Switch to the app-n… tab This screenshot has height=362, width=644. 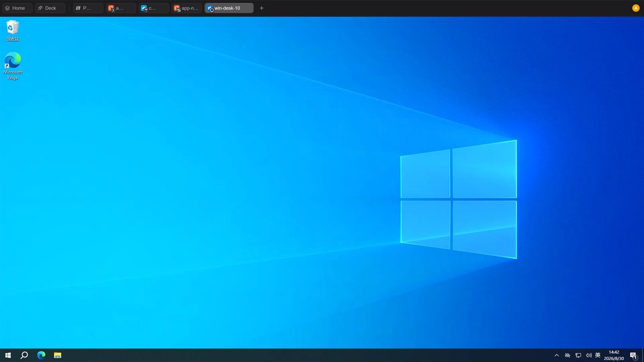pyautogui.click(x=186, y=8)
